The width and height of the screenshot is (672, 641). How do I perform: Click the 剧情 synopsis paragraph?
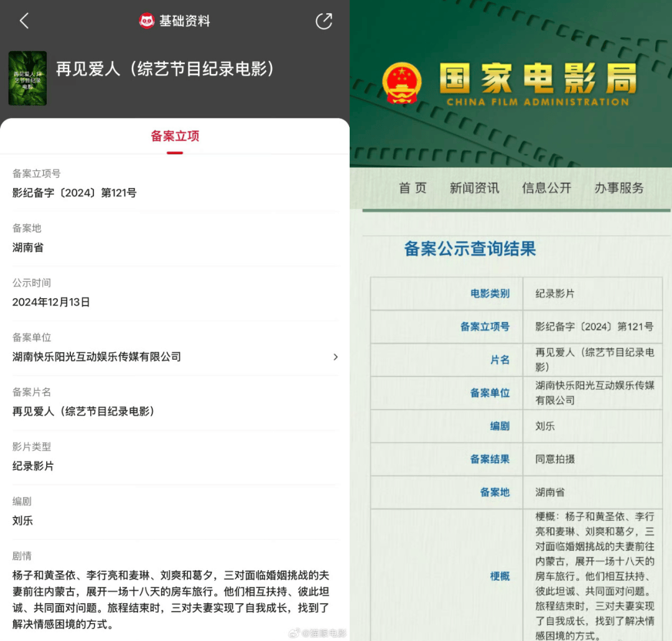[x=170, y=599]
